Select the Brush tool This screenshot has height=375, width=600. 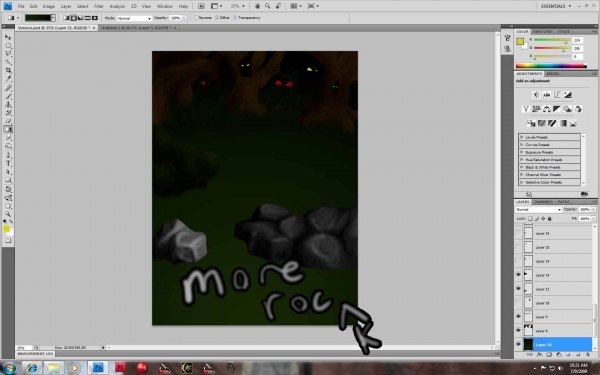pyautogui.click(x=8, y=96)
